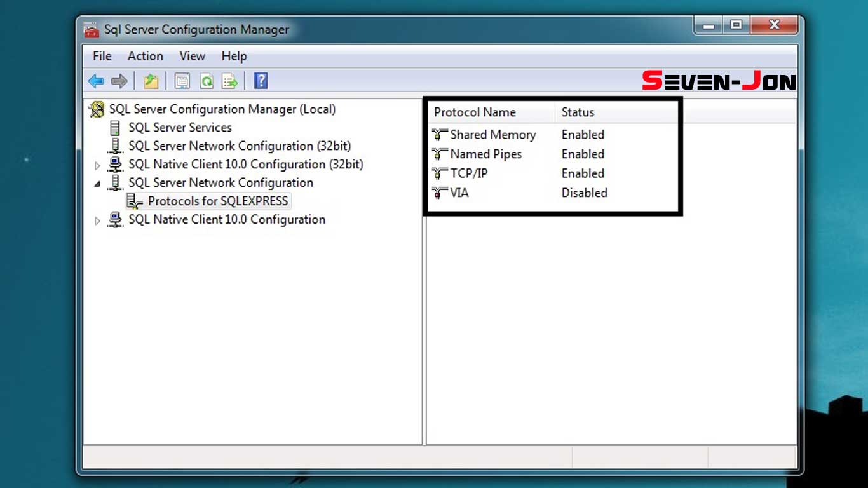This screenshot has height=488, width=868.
Task: Select the TCP/IP protocol name
Action: 469,173
